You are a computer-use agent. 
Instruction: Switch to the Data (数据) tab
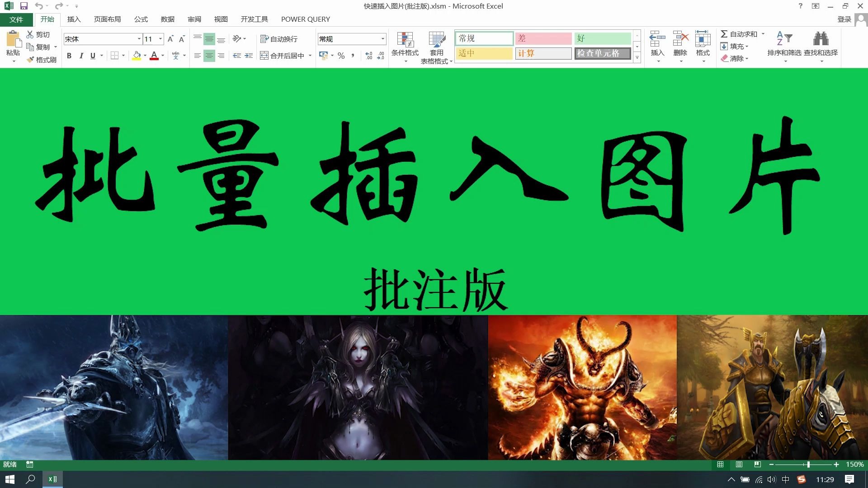[167, 19]
